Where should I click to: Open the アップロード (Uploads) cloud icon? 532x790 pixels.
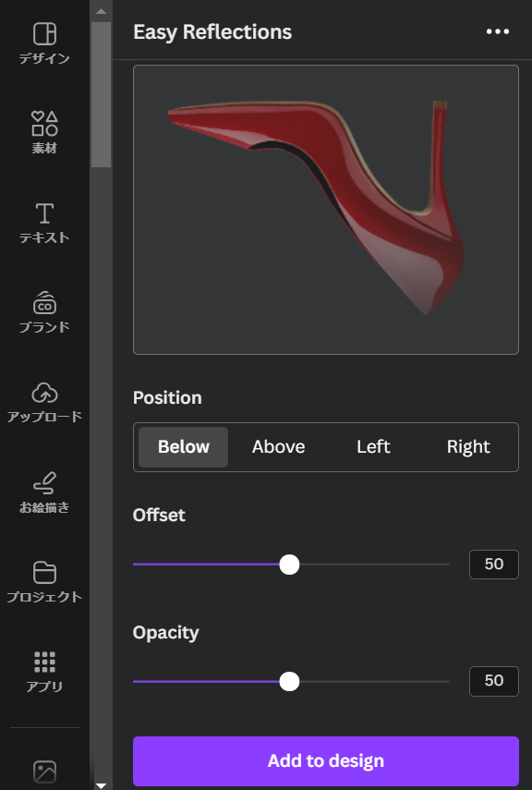coord(44,393)
